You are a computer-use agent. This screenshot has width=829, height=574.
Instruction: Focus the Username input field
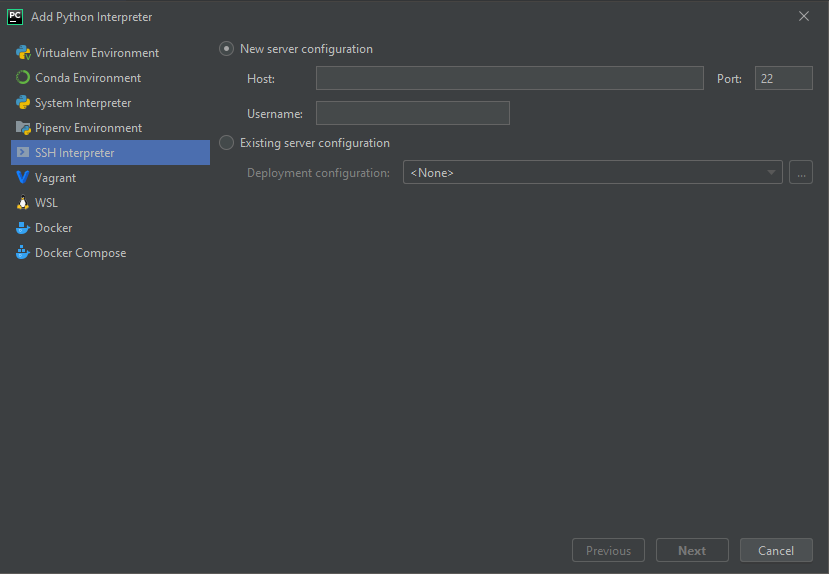click(x=413, y=113)
